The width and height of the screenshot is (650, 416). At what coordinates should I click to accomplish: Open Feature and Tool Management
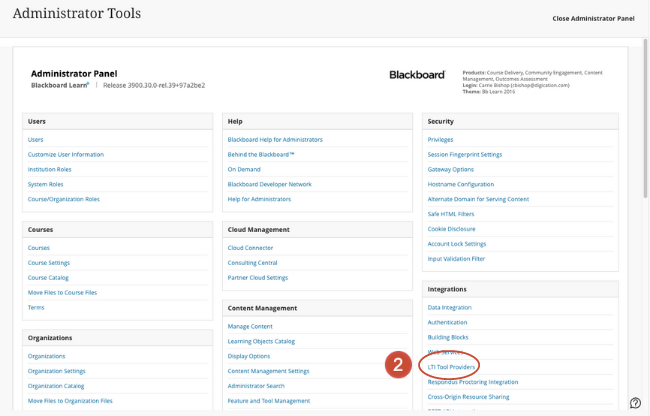269,401
